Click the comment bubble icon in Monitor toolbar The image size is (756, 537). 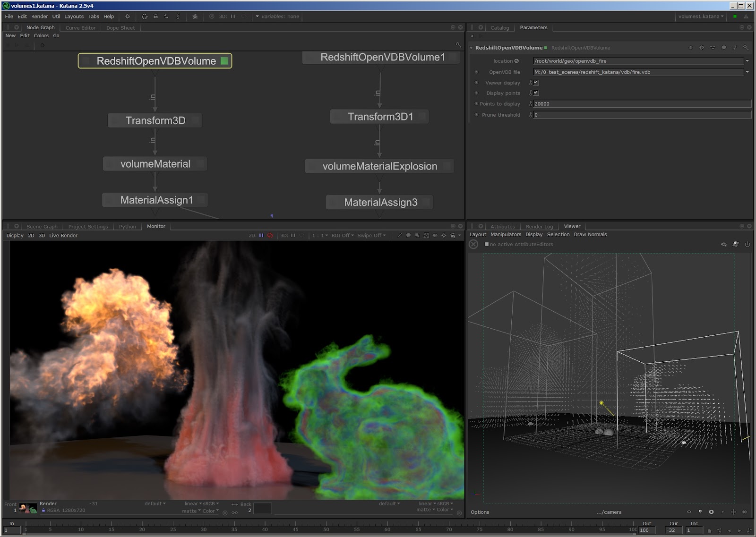408,235
